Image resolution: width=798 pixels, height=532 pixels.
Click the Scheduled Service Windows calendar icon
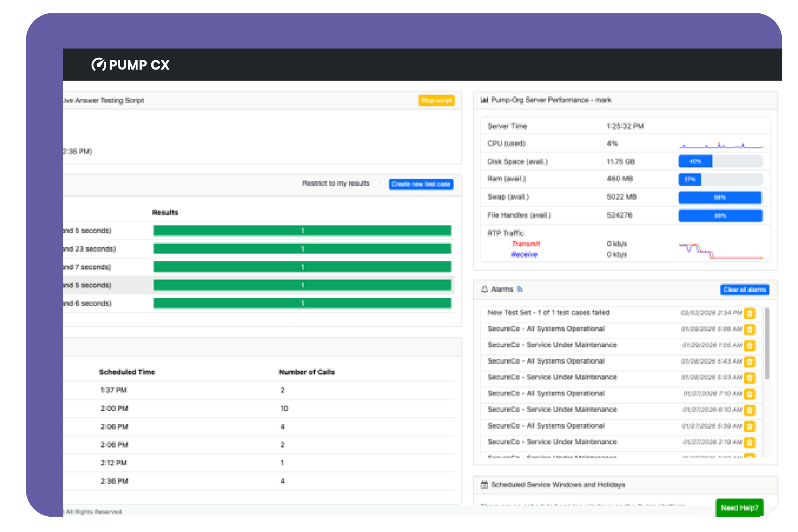coord(484,485)
